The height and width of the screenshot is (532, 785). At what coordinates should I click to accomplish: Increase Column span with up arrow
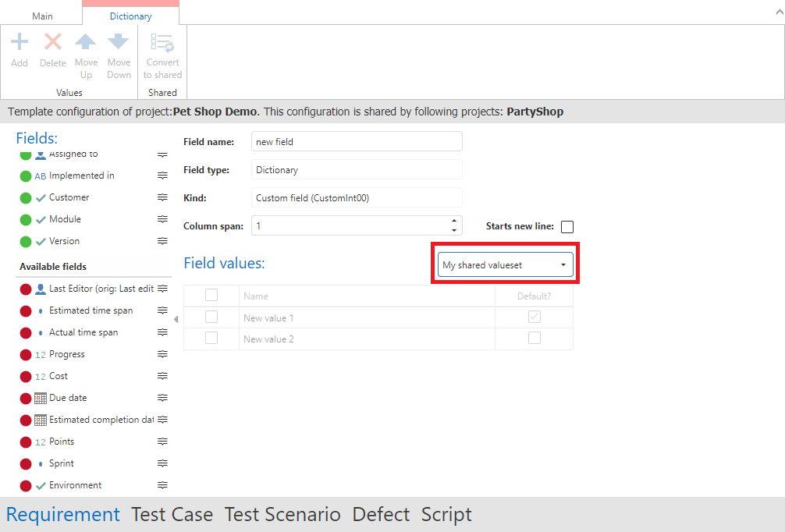pyautogui.click(x=454, y=222)
